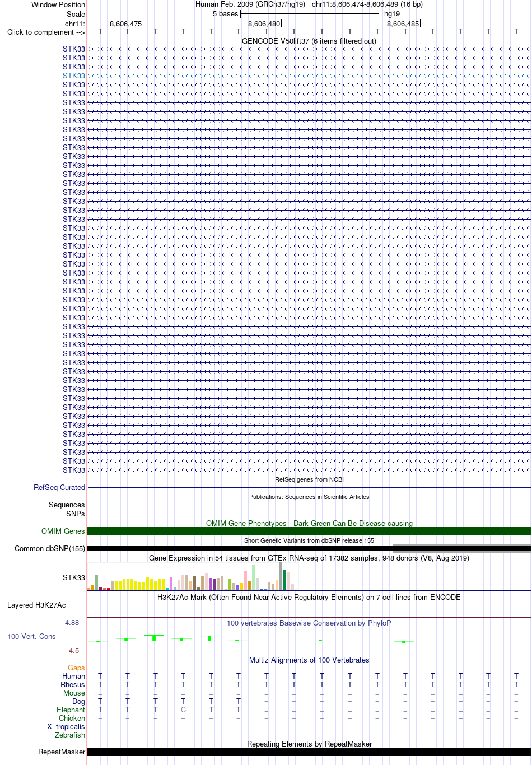This screenshot has width=532, height=765.
Task: Click the black RepeatMasker element bar
Action: pos(309,752)
